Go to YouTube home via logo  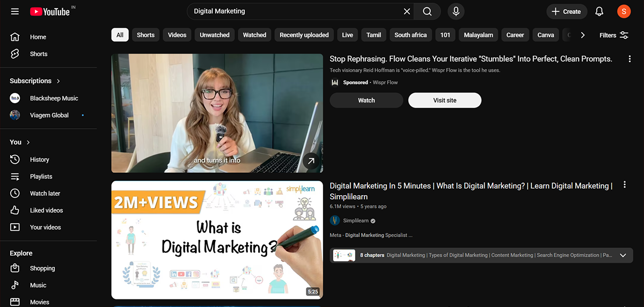49,11
